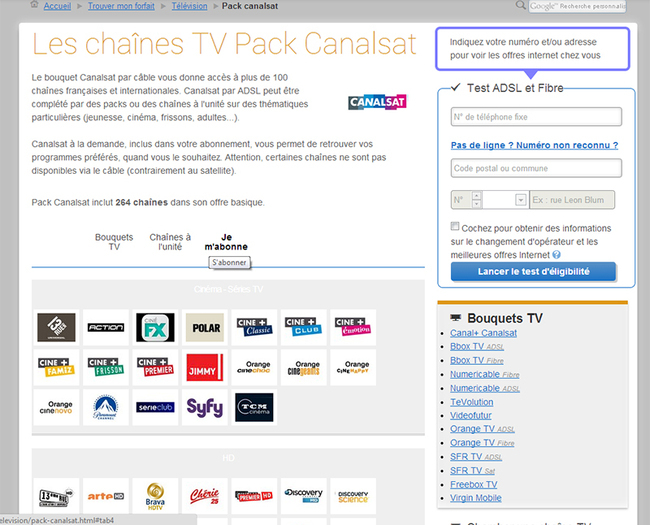Screen dimensions: 650x525
Task: Select the Chérie 25 channel logo
Action: click(x=205, y=496)
